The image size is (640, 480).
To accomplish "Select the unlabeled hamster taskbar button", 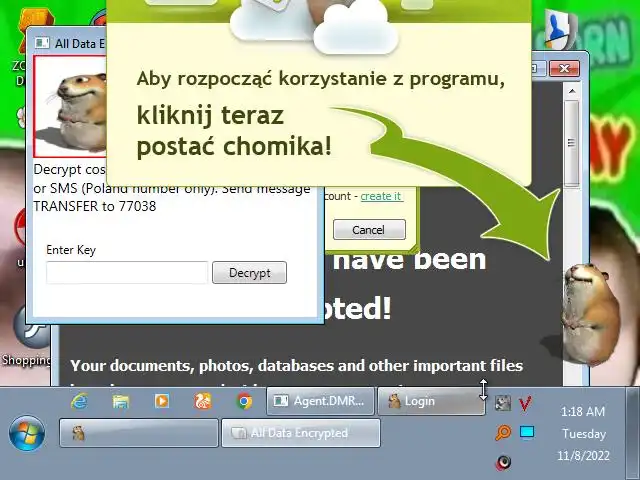I will [x=139, y=433].
